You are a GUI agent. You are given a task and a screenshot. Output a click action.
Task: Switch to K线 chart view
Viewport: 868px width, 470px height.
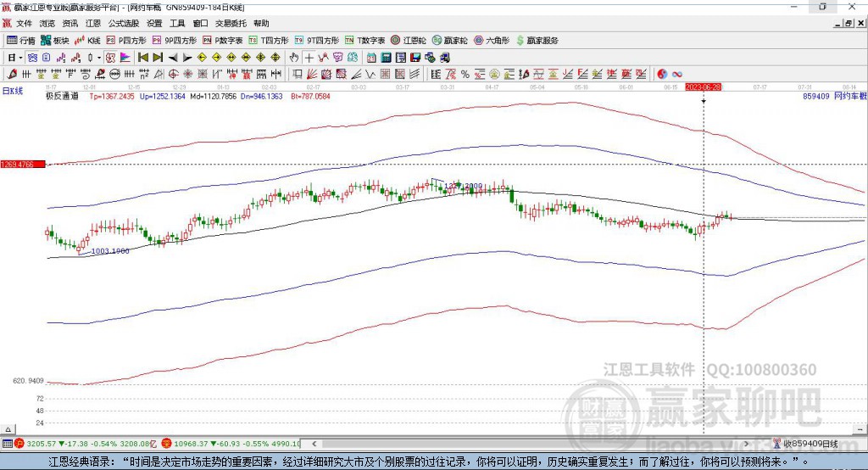coord(87,41)
